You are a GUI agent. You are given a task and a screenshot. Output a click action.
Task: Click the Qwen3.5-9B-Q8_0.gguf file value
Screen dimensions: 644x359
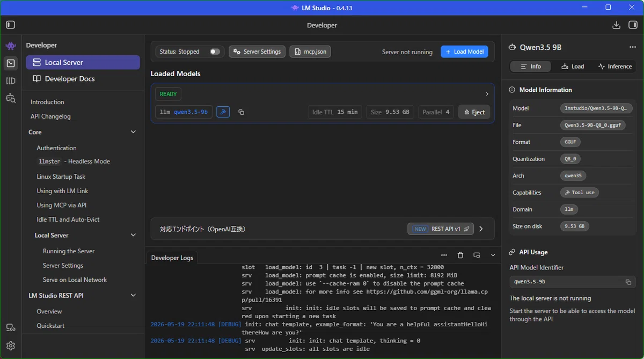click(592, 125)
